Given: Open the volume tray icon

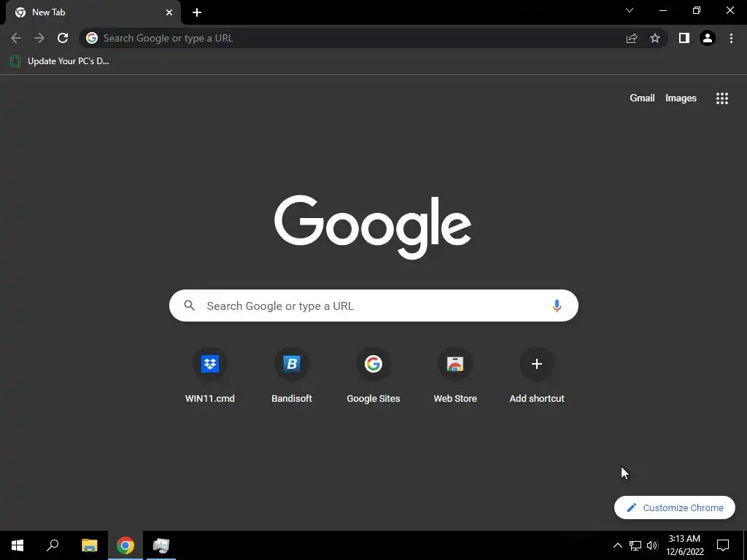Looking at the screenshot, I should 652,545.
